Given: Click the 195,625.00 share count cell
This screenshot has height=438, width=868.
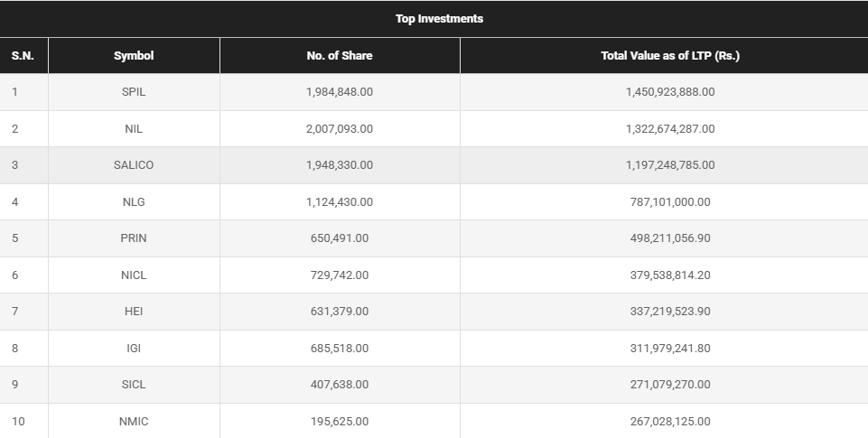Looking at the screenshot, I should click(x=340, y=422).
